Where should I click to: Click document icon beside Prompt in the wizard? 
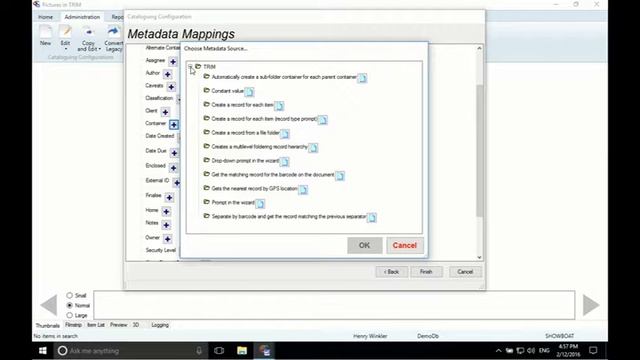click(260, 203)
